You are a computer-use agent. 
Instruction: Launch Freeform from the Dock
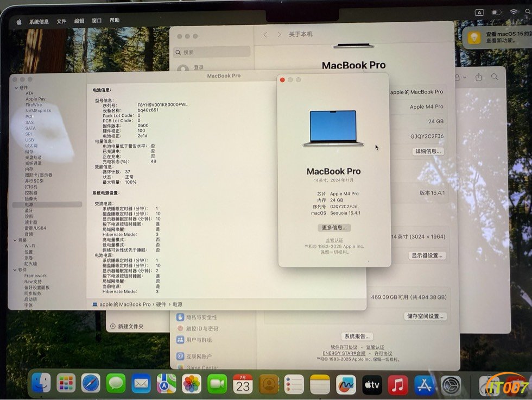click(346, 385)
